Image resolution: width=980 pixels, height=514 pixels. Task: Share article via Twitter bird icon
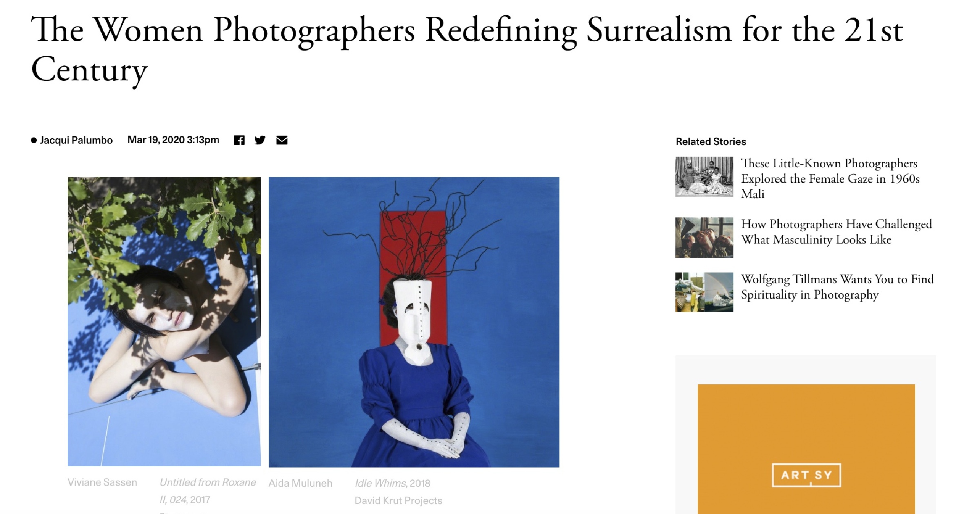click(x=260, y=140)
